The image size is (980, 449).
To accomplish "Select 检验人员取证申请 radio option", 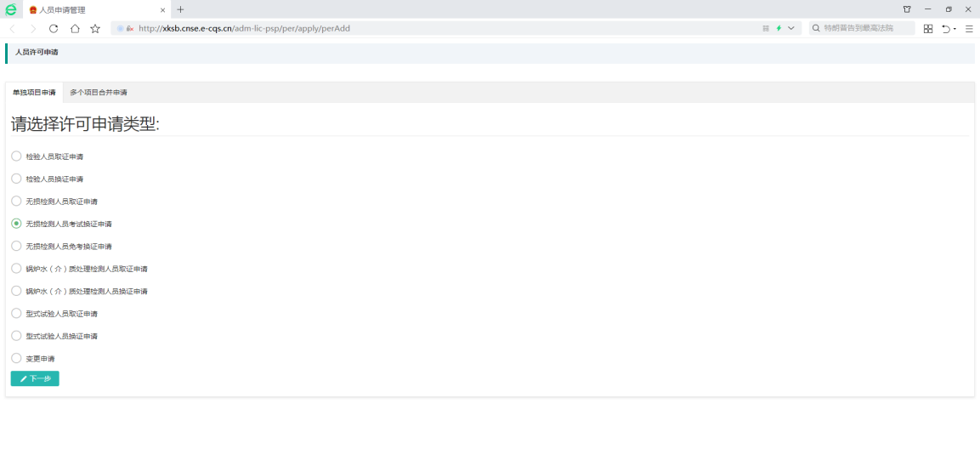I will pyautogui.click(x=17, y=156).
